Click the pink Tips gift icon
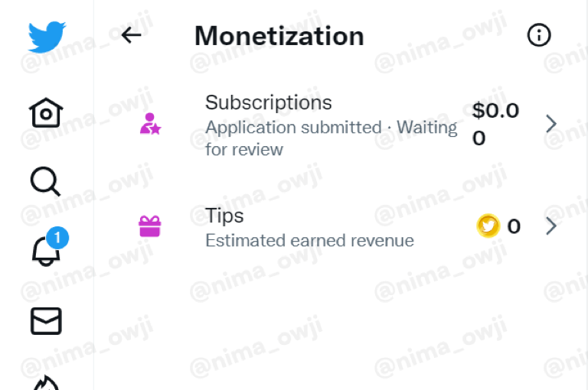 [149, 226]
